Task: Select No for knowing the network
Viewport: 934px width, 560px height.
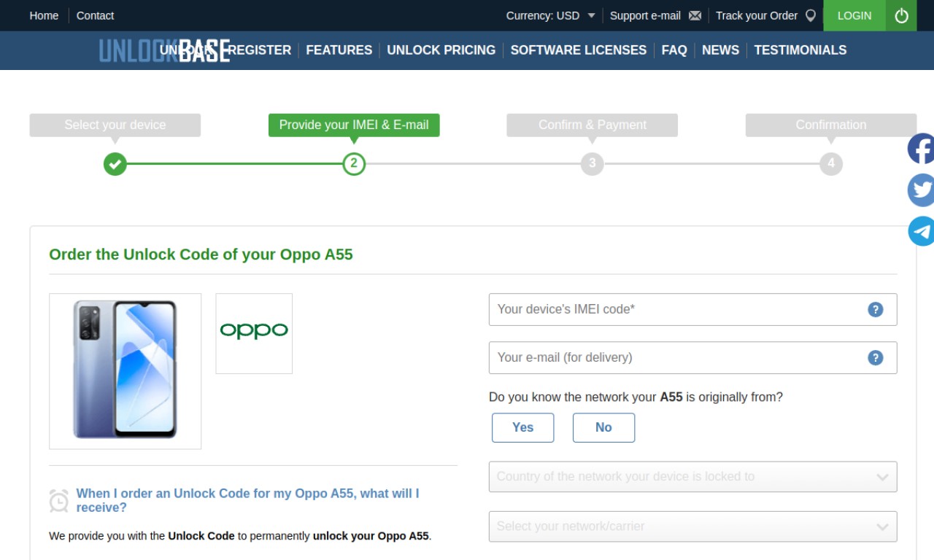Action: point(603,427)
